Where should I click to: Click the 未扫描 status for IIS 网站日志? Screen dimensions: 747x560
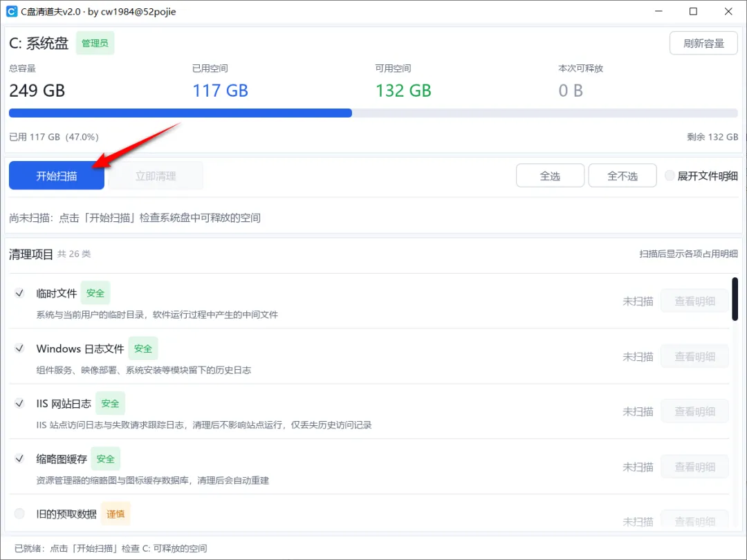point(638,412)
